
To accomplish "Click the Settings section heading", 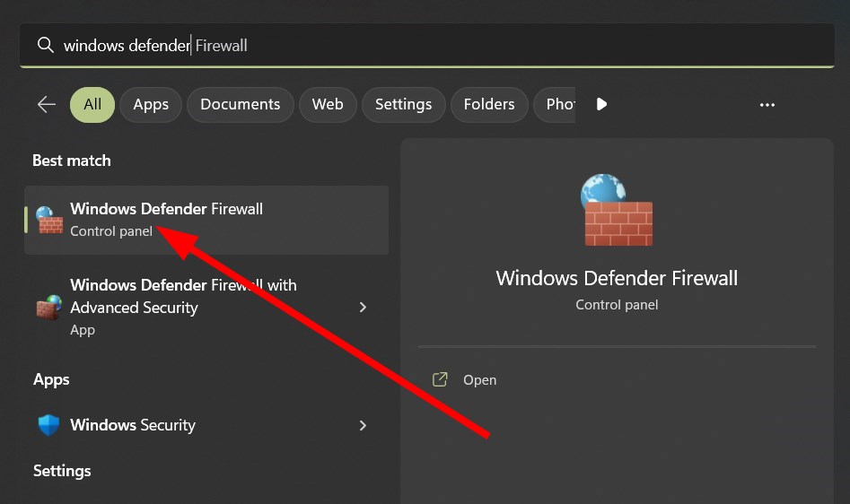I will click(x=62, y=471).
